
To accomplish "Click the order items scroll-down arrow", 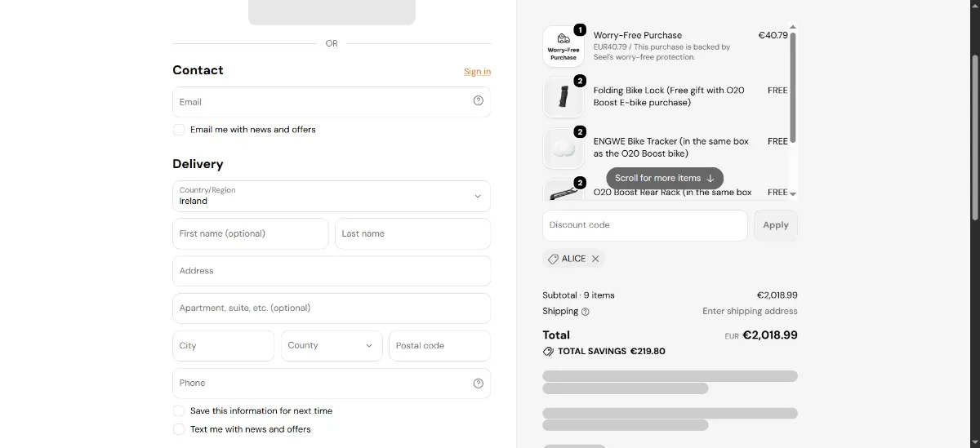I will point(793,194).
